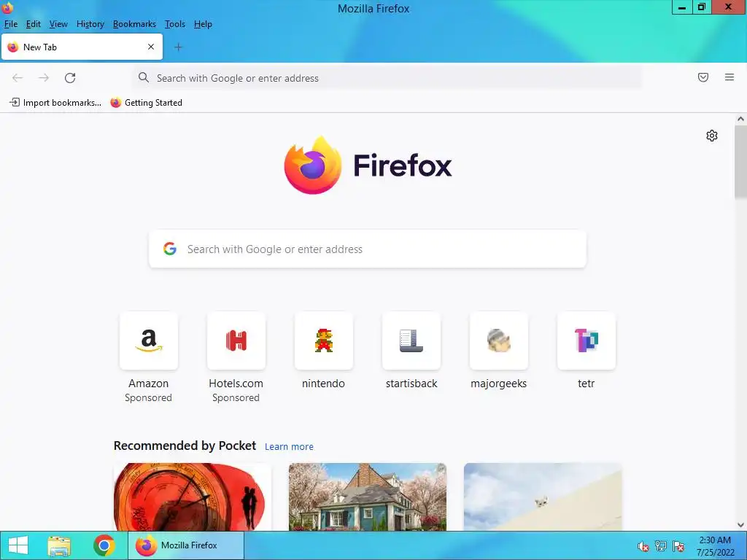Open a new tab with plus button

(x=178, y=47)
